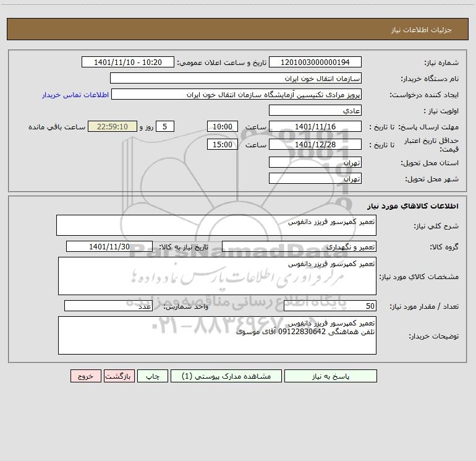Click the شهر محل تحویل label

pyautogui.click(x=432, y=179)
